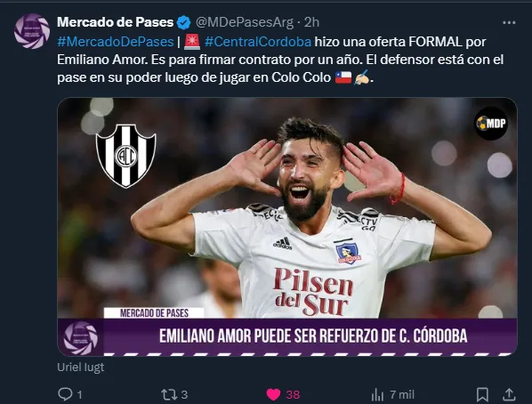Click the 7 mil views count

coord(402,394)
